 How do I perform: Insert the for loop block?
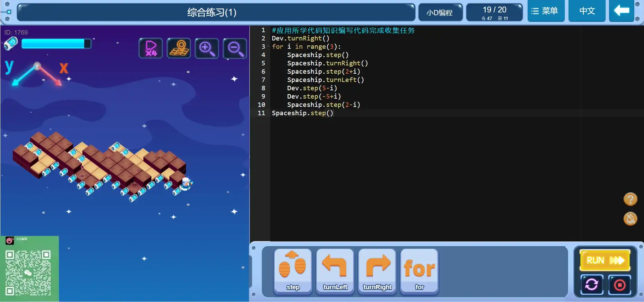tap(419, 272)
